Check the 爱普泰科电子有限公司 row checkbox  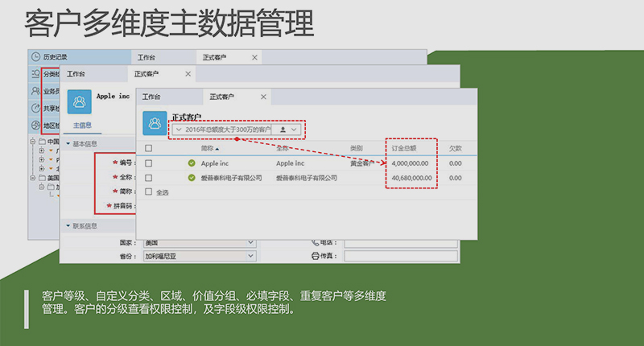pos(148,177)
